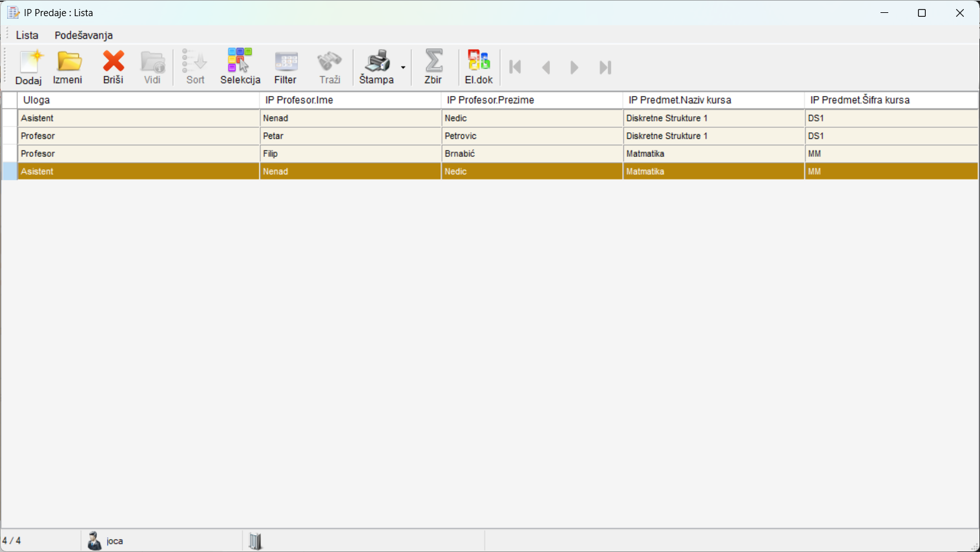Click the DS1 code in Petrovic's row

(x=891, y=136)
